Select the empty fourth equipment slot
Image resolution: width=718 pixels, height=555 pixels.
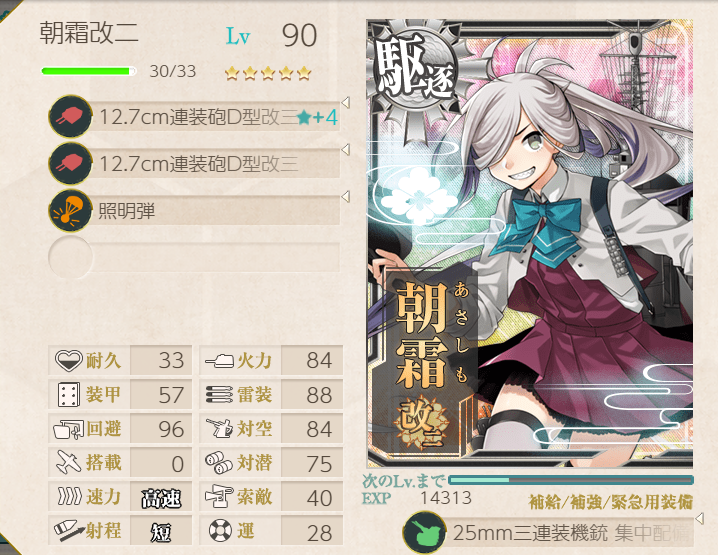(x=194, y=257)
